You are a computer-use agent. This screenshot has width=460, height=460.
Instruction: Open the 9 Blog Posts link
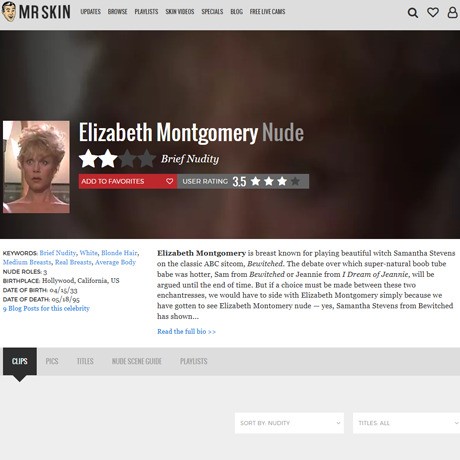pyautogui.click(x=46, y=308)
